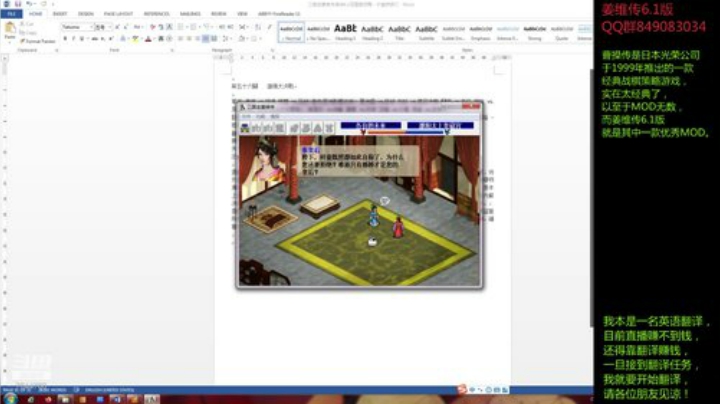The height and width of the screenshot is (404, 720).
Task: Toggle Superscript formatting
Action: pyautogui.click(x=111, y=39)
